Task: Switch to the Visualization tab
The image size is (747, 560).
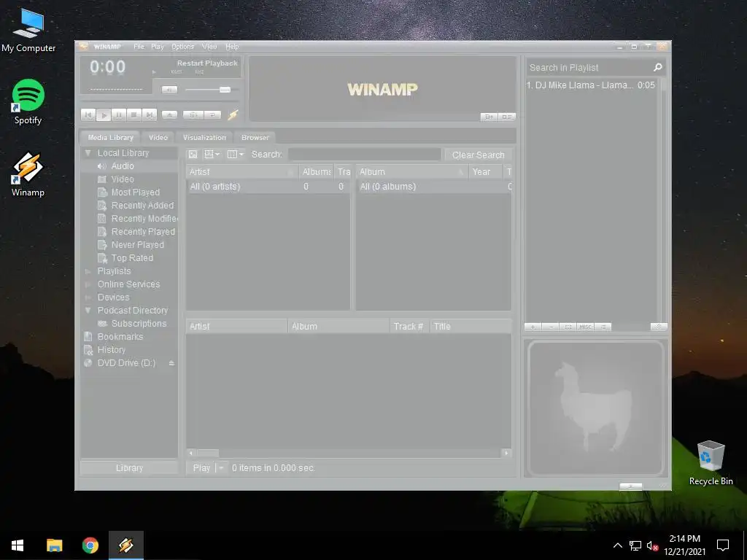Action: click(204, 137)
